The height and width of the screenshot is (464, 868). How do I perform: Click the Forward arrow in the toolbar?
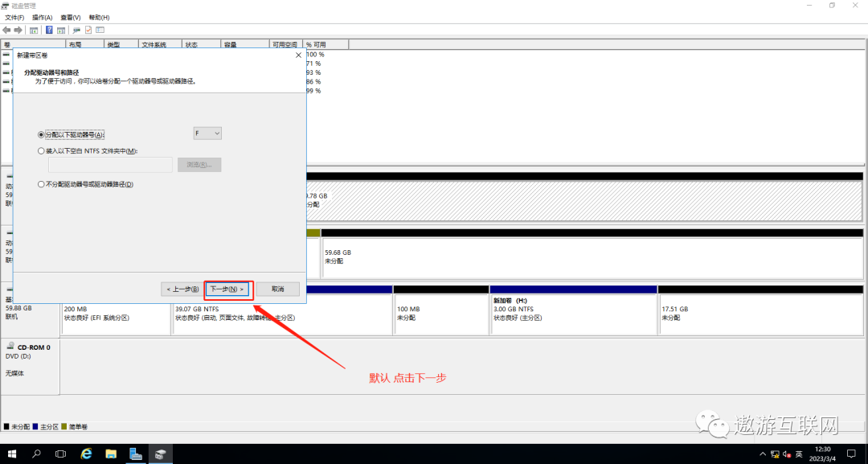18,30
